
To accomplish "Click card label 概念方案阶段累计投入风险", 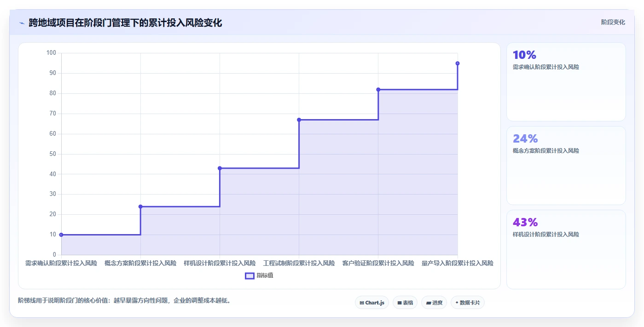I will point(546,151).
